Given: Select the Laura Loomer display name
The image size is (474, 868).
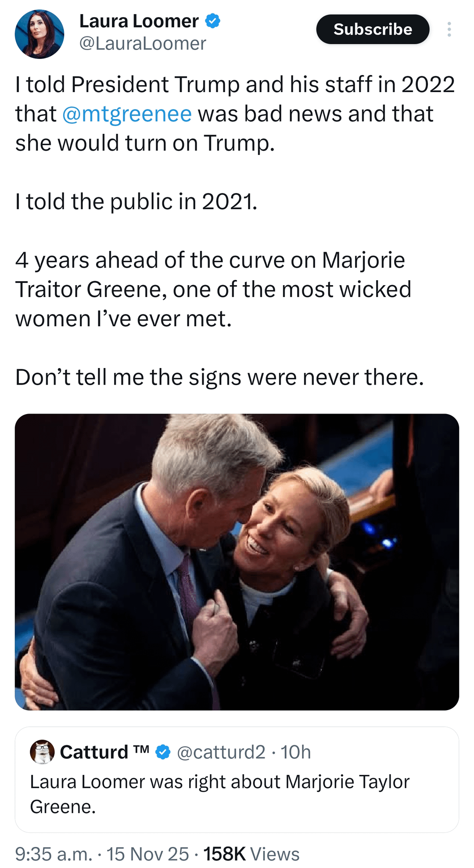Looking at the screenshot, I should tap(139, 21).
